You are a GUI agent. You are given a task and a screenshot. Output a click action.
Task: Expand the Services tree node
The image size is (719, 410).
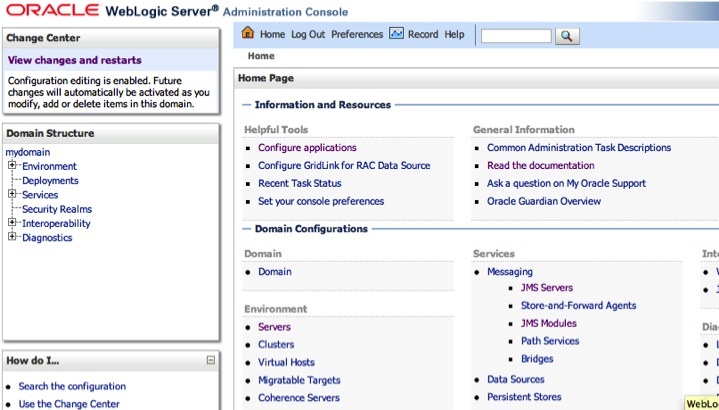(x=12, y=194)
